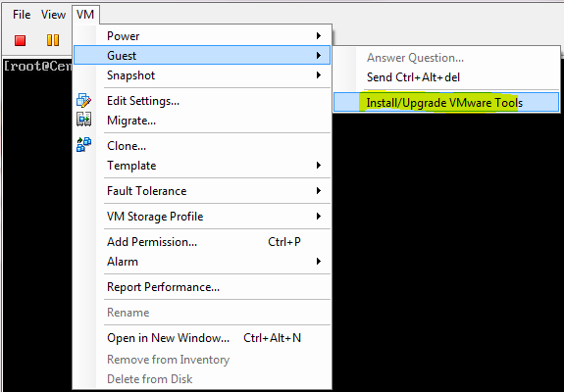This screenshot has height=392, width=564.
Task: Open the View menu
Action: coord(53,15)
